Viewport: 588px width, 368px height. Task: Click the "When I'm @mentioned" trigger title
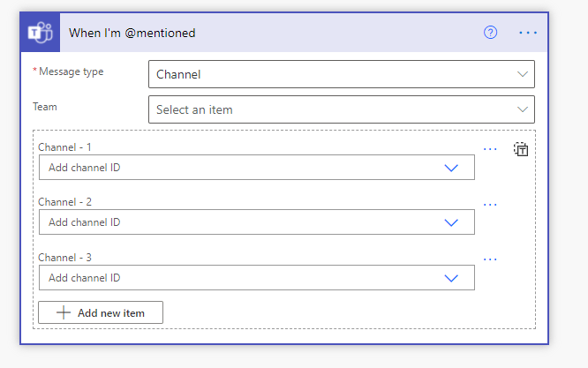(132, 33)
